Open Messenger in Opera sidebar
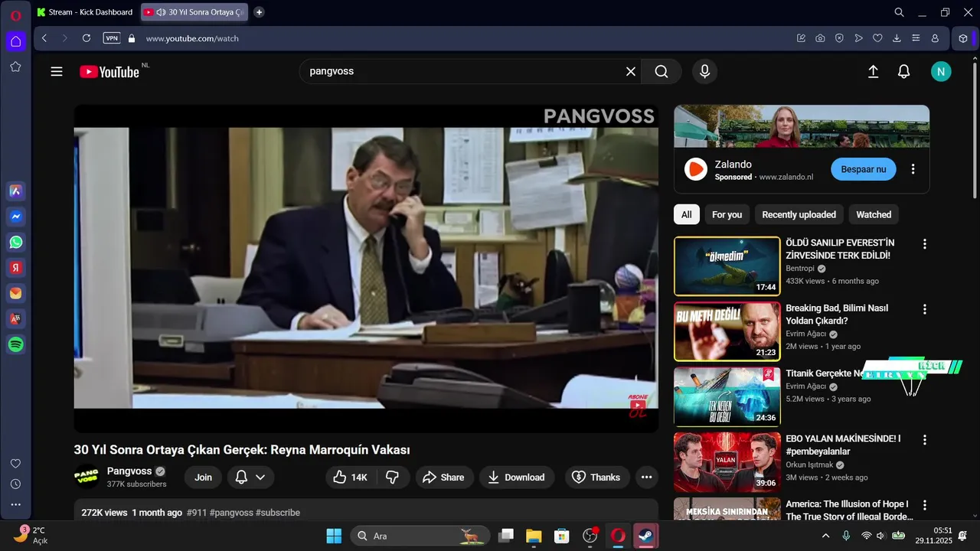The image size is (980, 551). pos(15,217)
